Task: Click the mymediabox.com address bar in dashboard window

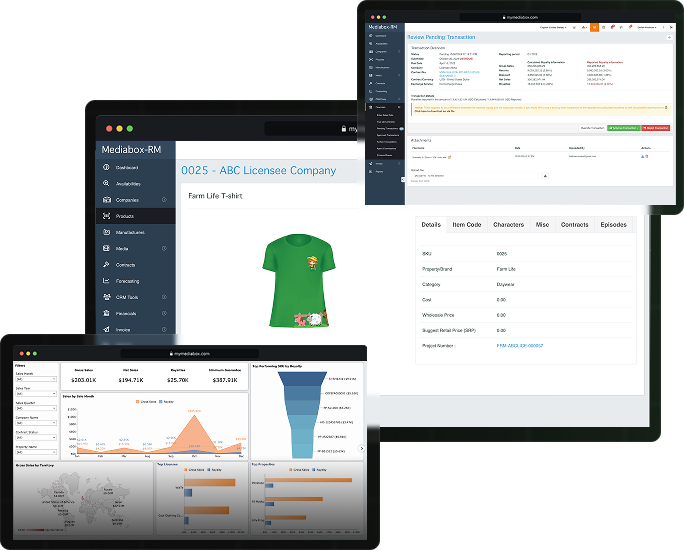Action: point(190,354)
